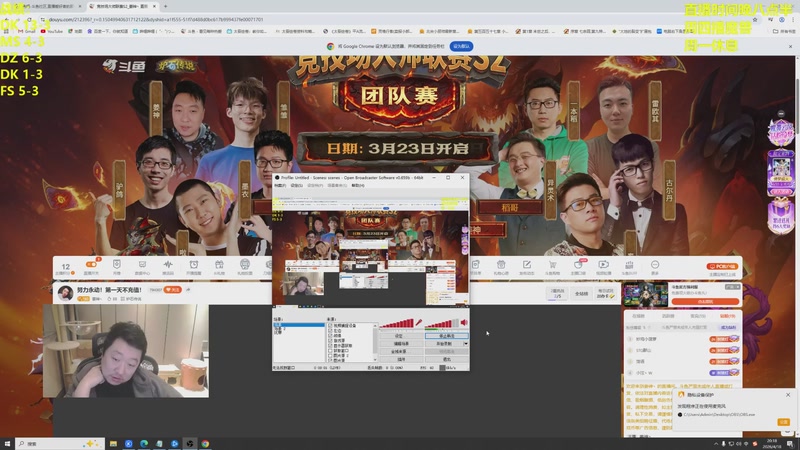Open the 帮助(H) menu in OBS
800x450 pixels.
pyautogui.click(x=358, y=185)
